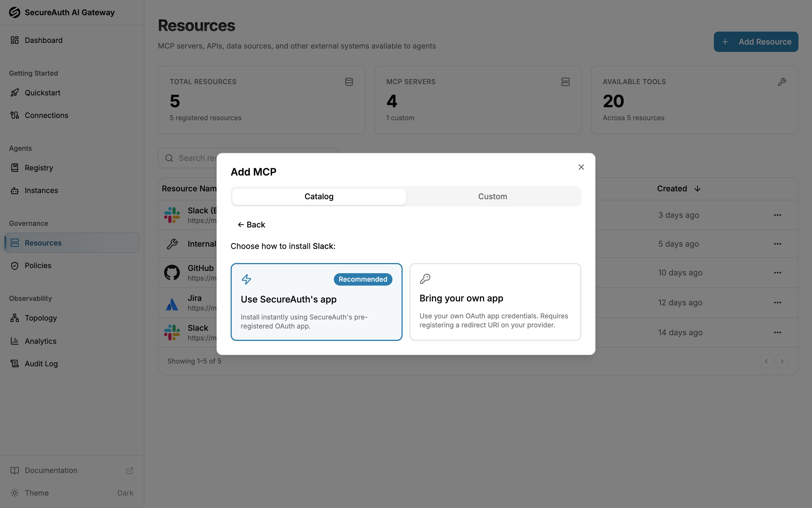Click the Instances robot icon
Screen dimensions: 812x508
click(14, 190)
